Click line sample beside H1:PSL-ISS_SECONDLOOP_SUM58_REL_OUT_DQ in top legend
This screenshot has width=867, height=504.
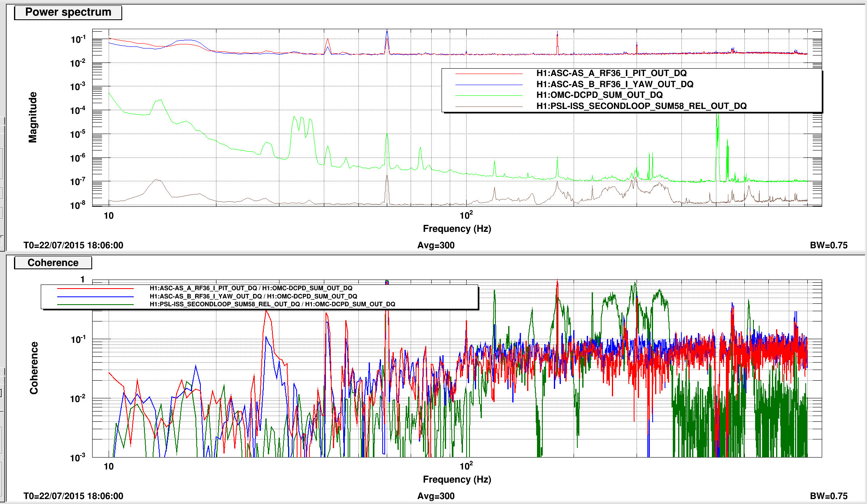click(x=489, y=106)
